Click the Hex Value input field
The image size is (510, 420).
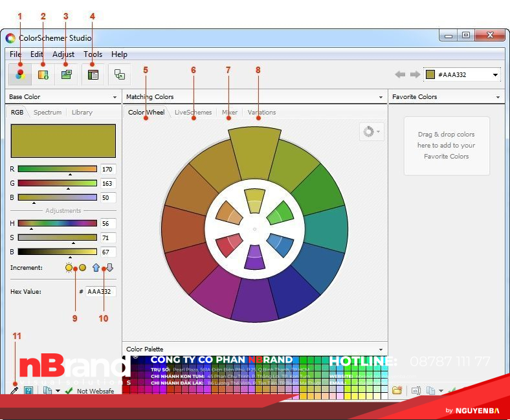100,292
